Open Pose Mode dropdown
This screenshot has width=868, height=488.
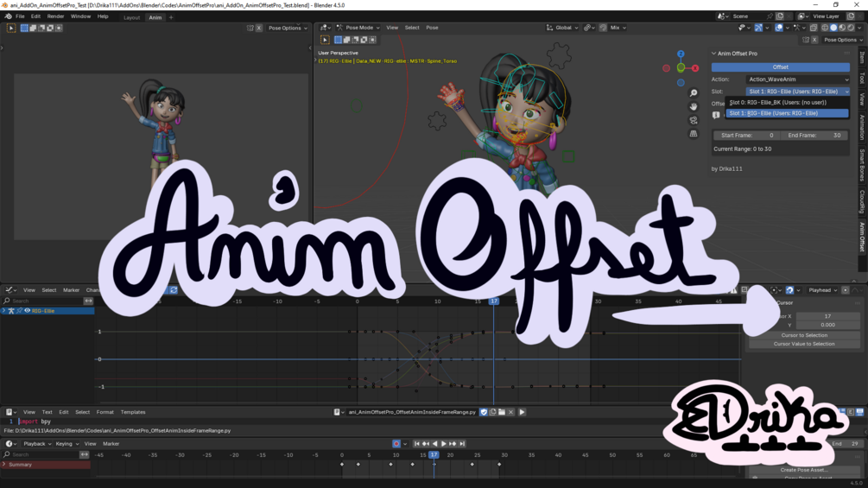[358, 28]
